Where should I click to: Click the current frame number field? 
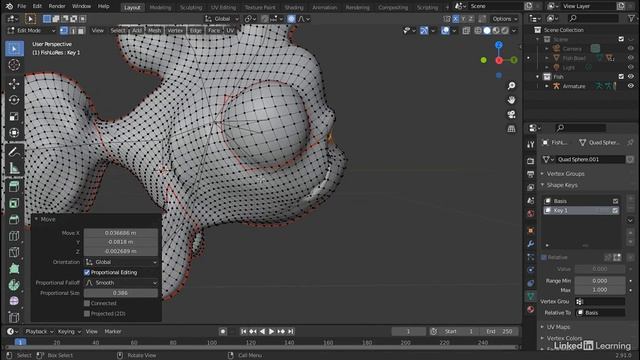(408, 331)
